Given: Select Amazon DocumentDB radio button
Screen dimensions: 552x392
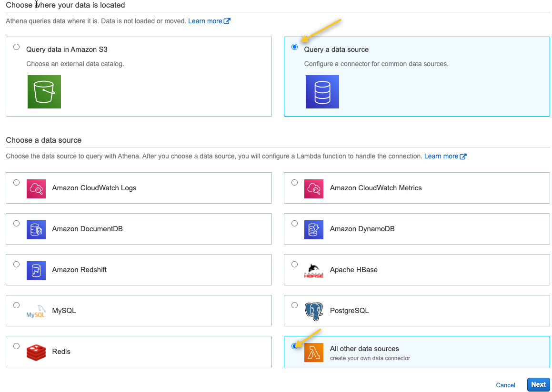Looking at the screenshot, I should click(16, 223).
